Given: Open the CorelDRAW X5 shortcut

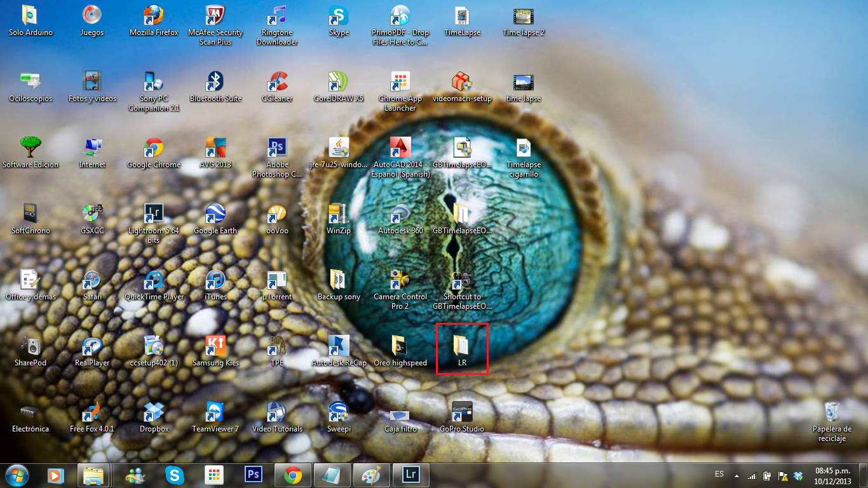Looking at the screenshot, I should (x=339, y=87).
